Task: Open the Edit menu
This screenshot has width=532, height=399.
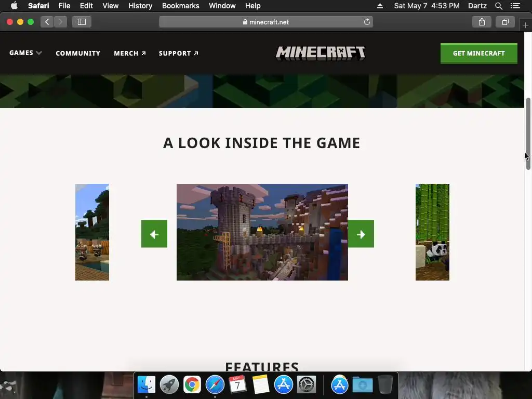Action: [86, 6]
